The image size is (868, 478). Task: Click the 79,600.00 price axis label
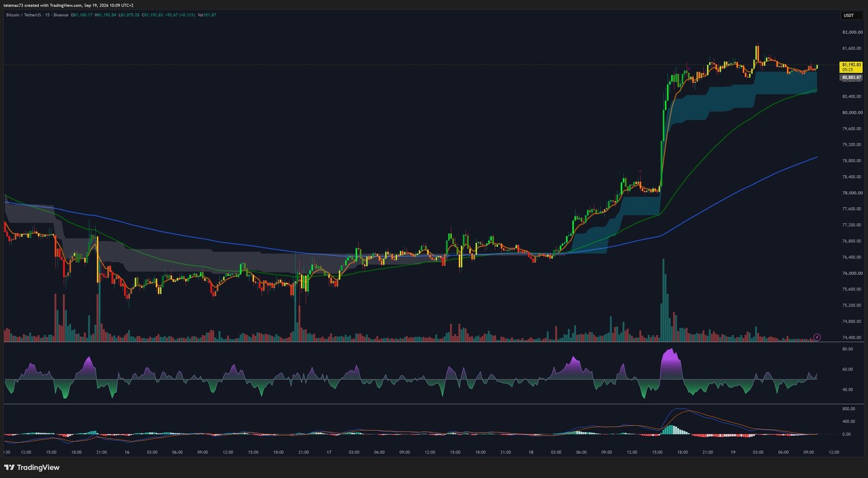(852, 129)
